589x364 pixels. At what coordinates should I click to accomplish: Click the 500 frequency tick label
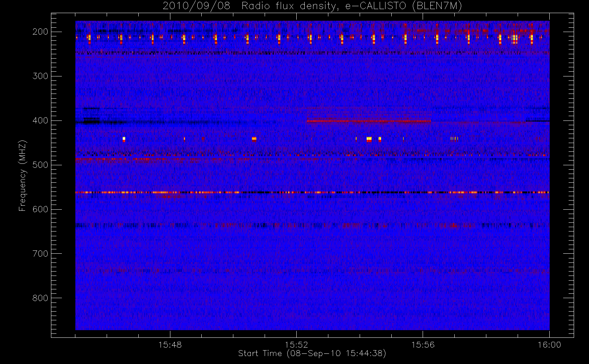click(x=40, y=165)
